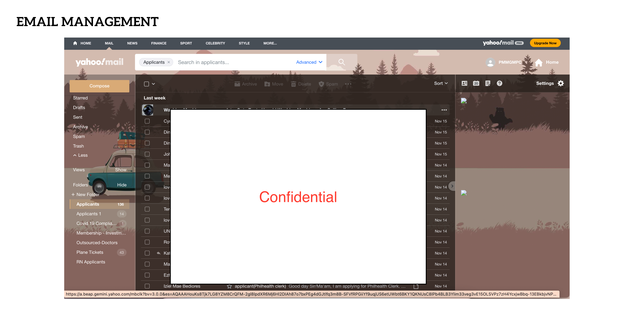The width and height of the screenshot is (644, 322).
Task: Click the Delete trash toolbar icon
Action: pos(293,84)
